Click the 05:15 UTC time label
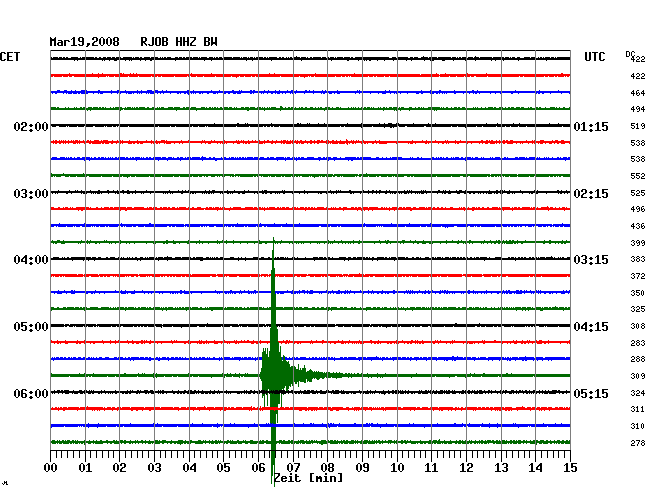The image size is (650, 494). (x=591, y=393)
